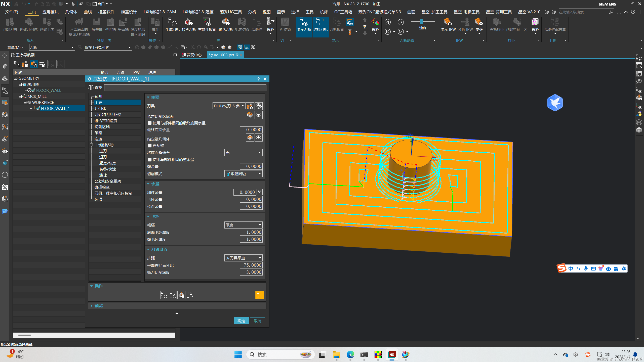This screenshot has width=644, height=362.
Task: Open the 将底面延伸至 dropdown
Action: [243, 153]
